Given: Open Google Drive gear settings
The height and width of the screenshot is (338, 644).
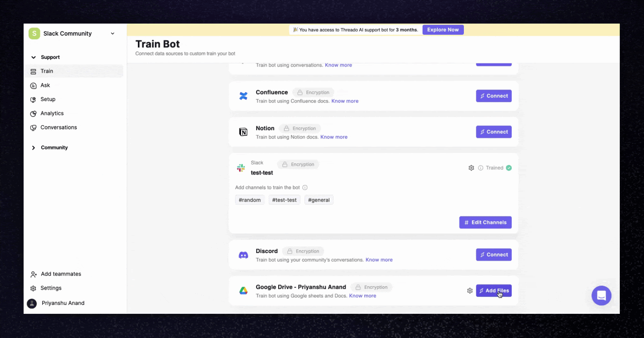Looking at the screenshot, I should 470,291.
